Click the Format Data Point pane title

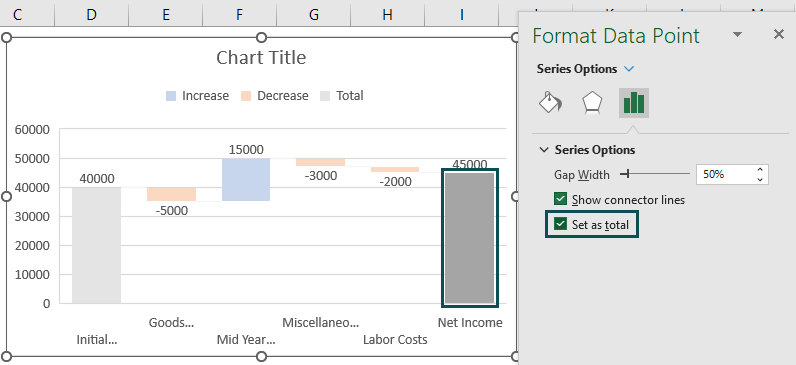616,36
